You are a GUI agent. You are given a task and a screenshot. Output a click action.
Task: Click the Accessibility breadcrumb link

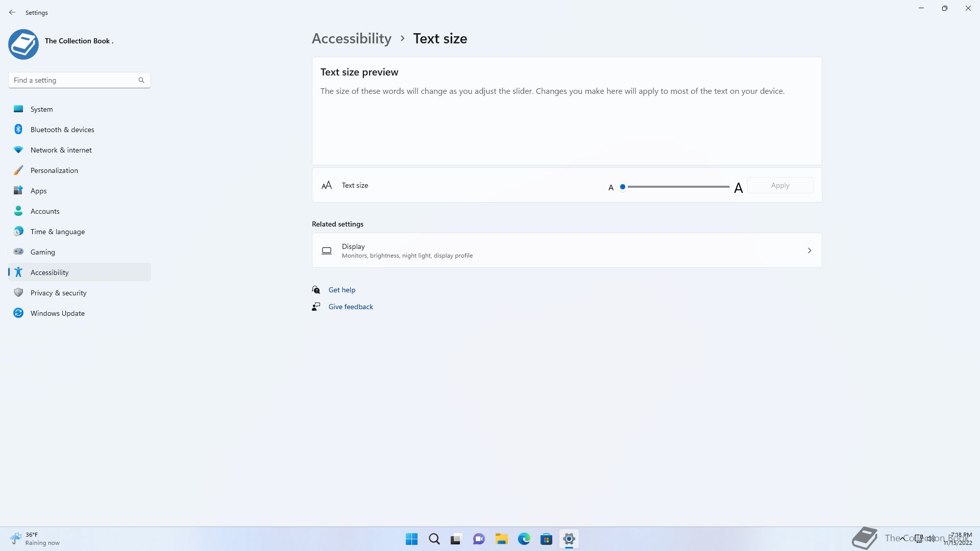[352, 39]
